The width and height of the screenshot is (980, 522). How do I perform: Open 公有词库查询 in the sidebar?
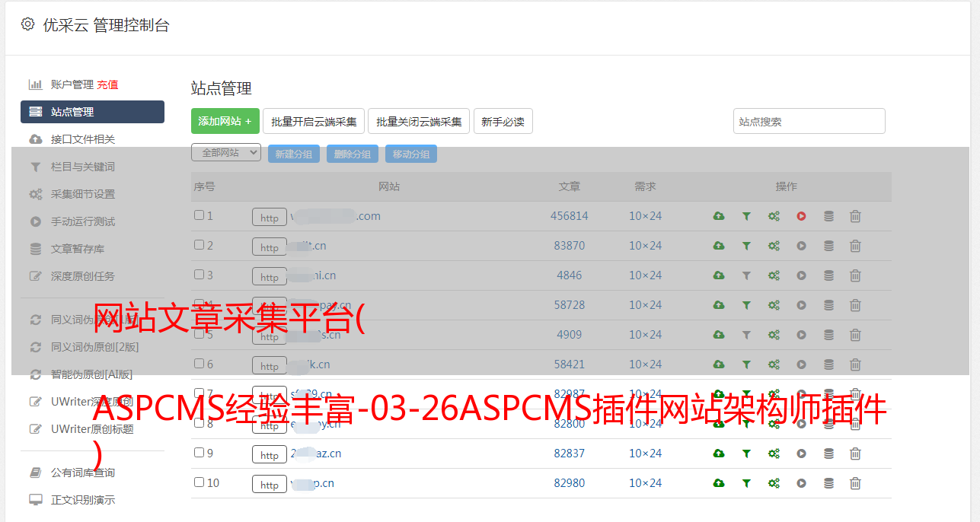[83, 473]
